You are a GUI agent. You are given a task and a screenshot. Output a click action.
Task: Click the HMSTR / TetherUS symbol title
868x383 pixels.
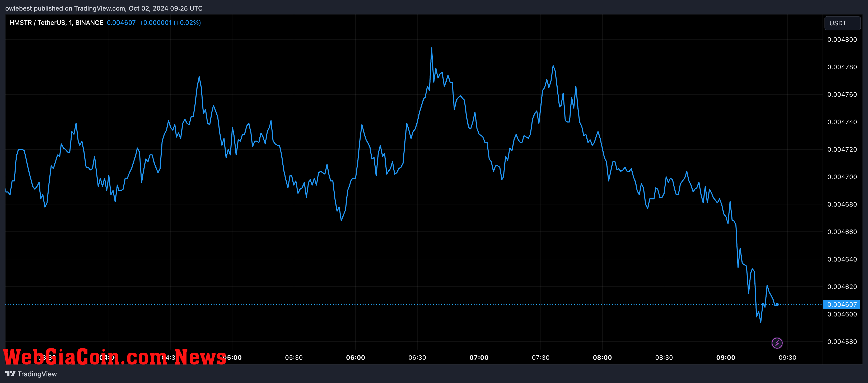tap(56, 22)
